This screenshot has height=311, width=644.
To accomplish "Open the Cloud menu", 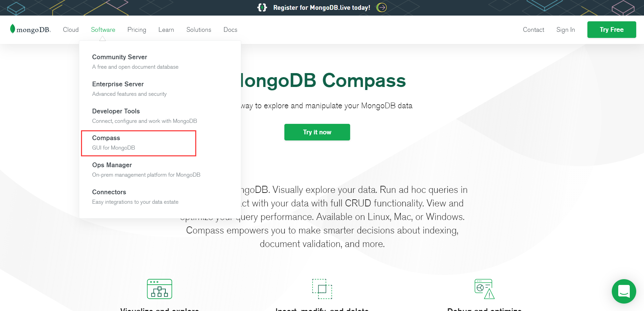I will (71, 30).
